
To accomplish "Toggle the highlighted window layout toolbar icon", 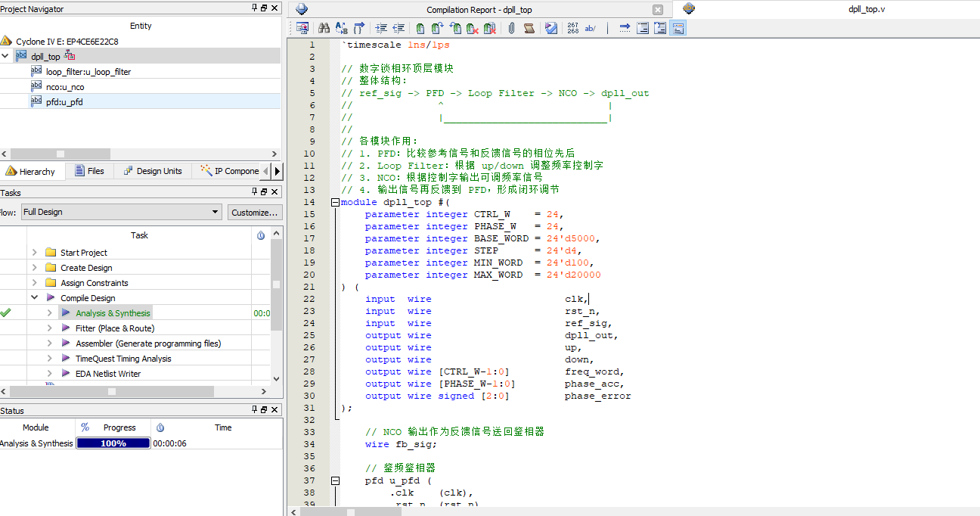I will point(678,28).
